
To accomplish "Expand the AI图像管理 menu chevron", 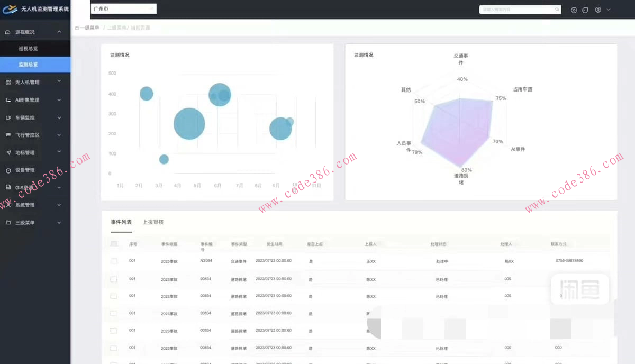I will pyautogui.click(x=59, y=99).
